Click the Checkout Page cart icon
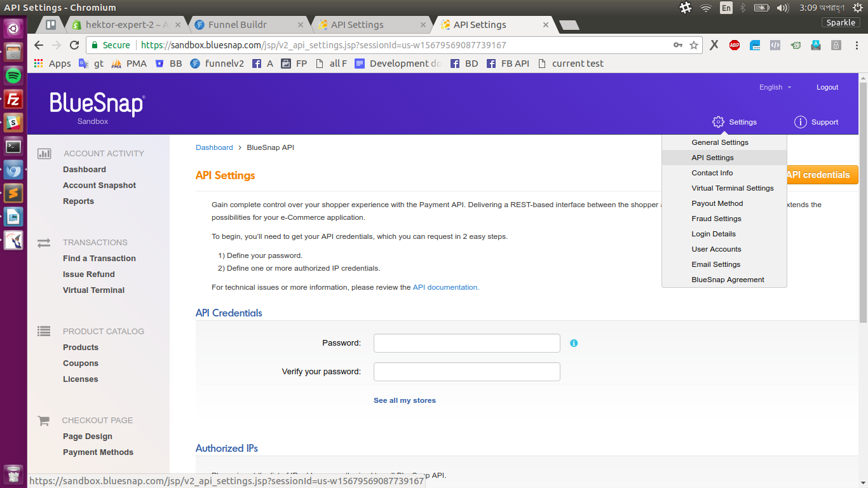The width and height of the screenshot is (868, 488). (x=44, y=421)
